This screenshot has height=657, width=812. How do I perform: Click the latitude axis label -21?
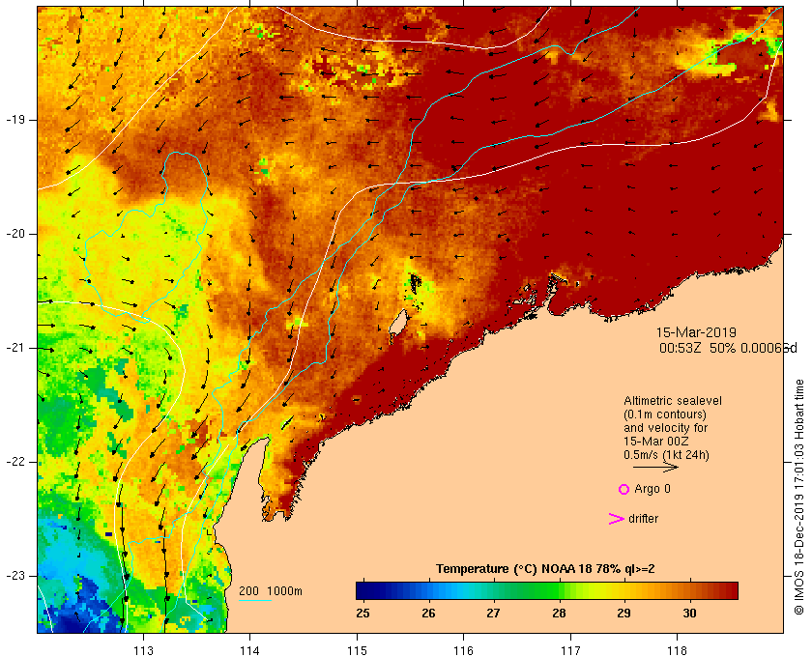click(15, 348)
